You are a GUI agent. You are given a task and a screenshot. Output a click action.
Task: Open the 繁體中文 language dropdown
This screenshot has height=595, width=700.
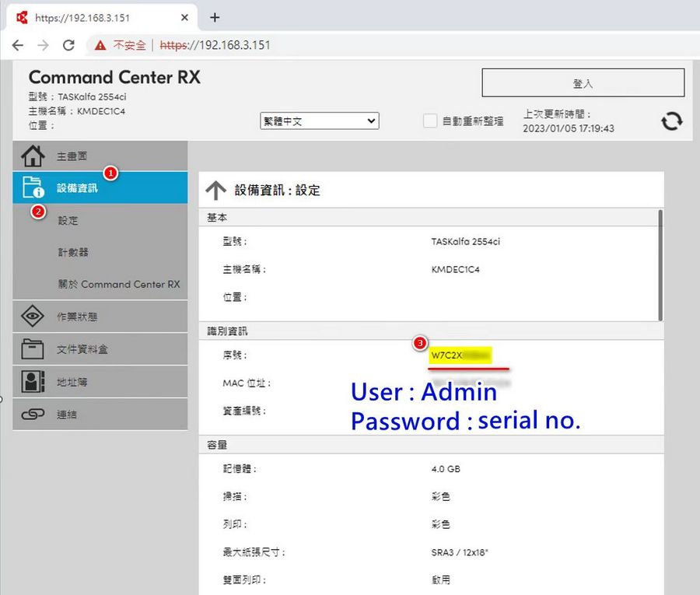coord(320,121)
